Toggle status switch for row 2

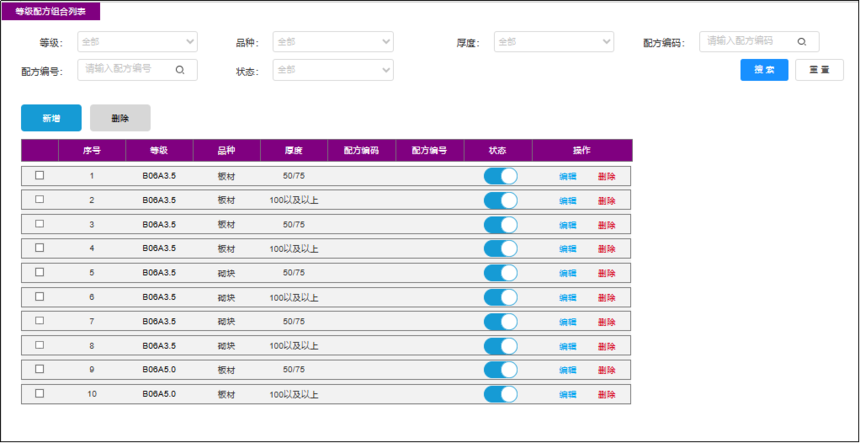click(500, 200)
